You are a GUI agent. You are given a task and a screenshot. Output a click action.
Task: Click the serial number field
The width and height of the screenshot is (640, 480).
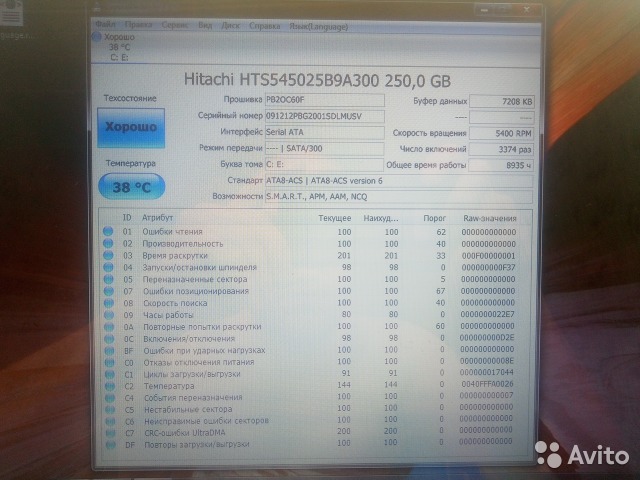pos(324,116)
